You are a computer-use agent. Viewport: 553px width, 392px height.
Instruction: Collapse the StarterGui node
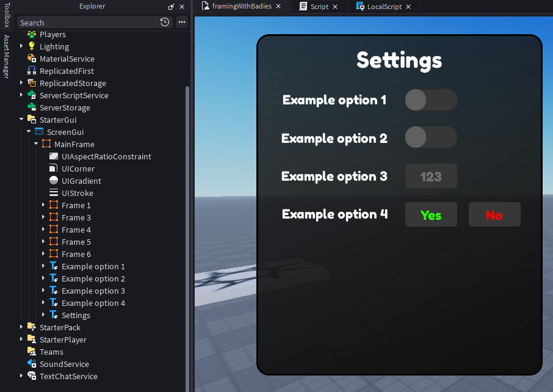click(x=21, y=119)
